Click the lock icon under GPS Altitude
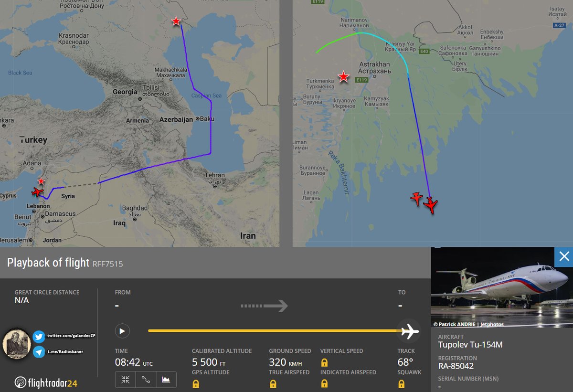This screenshot has width=573, height=392. click(x=196, y=383)
